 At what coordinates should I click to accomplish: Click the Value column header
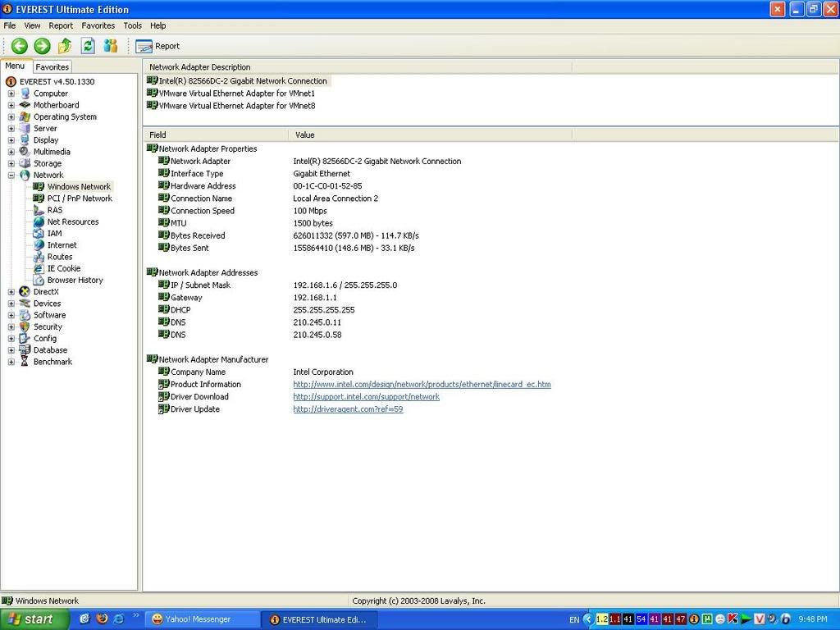430,135
